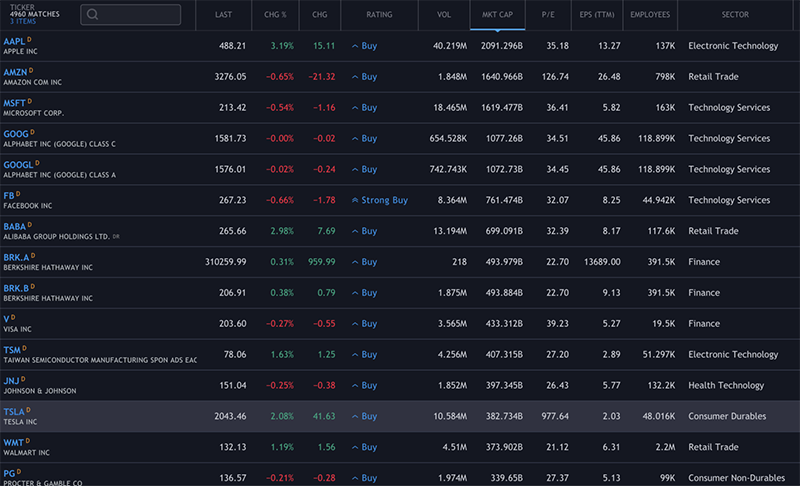This screenshot has width=800, height=486.
Task: Sort by the CHG % column header
Action: [x=275, y=15]
